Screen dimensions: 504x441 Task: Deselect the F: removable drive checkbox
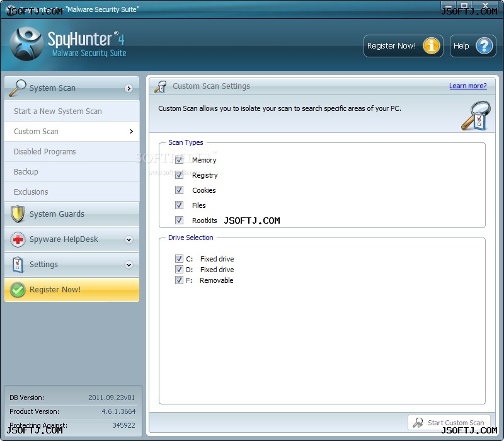click(179, 280)
